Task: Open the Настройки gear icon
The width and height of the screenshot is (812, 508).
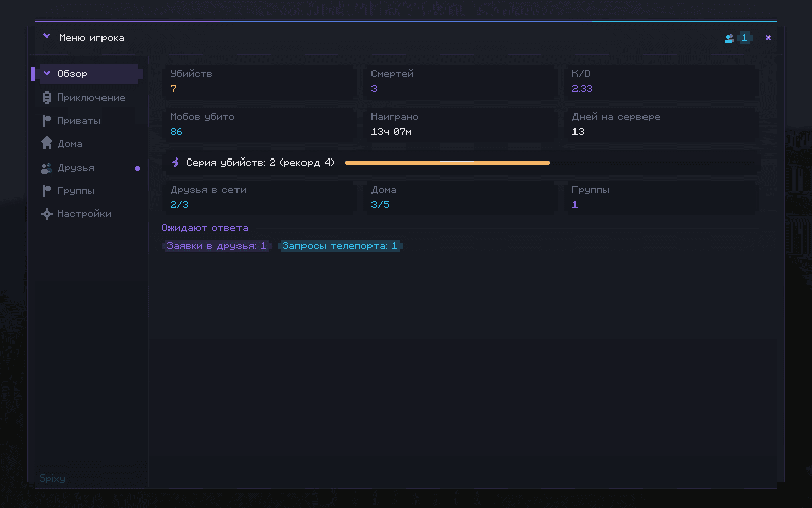Action: (47, 214)
